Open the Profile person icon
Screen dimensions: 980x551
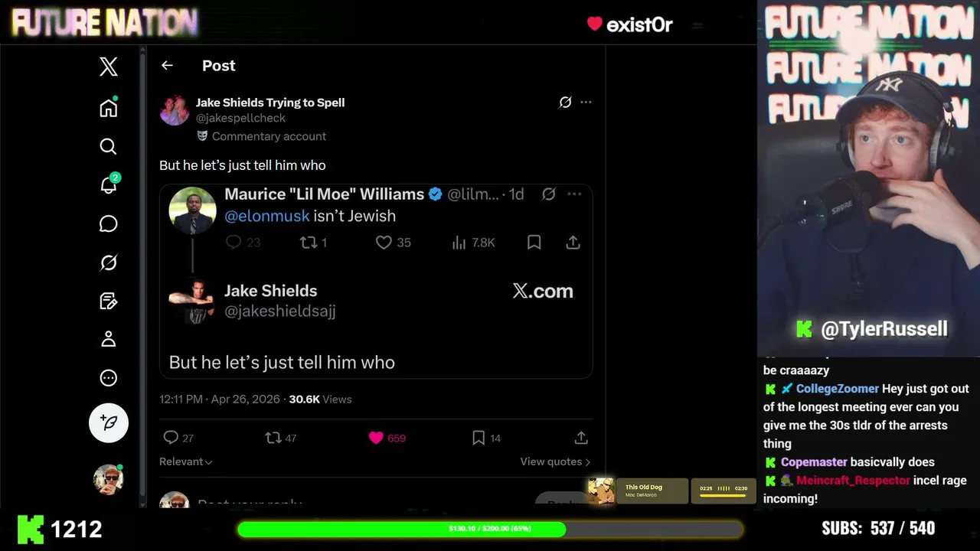[108, 339]
